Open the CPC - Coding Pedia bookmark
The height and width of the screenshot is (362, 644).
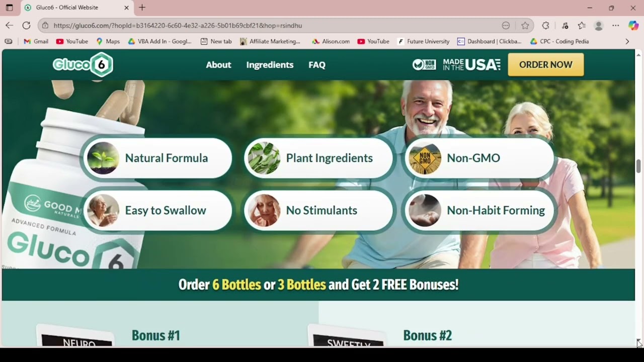click(559, 41)
